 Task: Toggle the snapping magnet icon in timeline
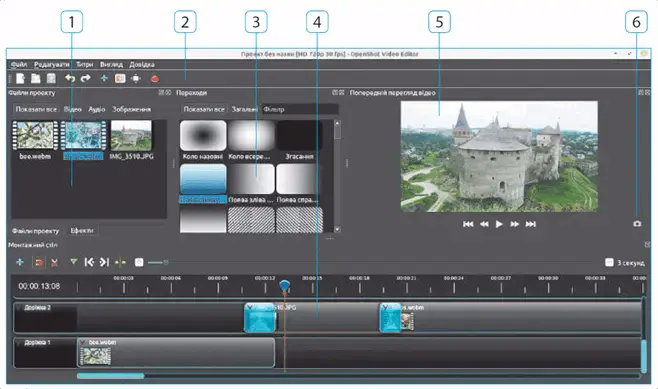click(x=39, y=262)
